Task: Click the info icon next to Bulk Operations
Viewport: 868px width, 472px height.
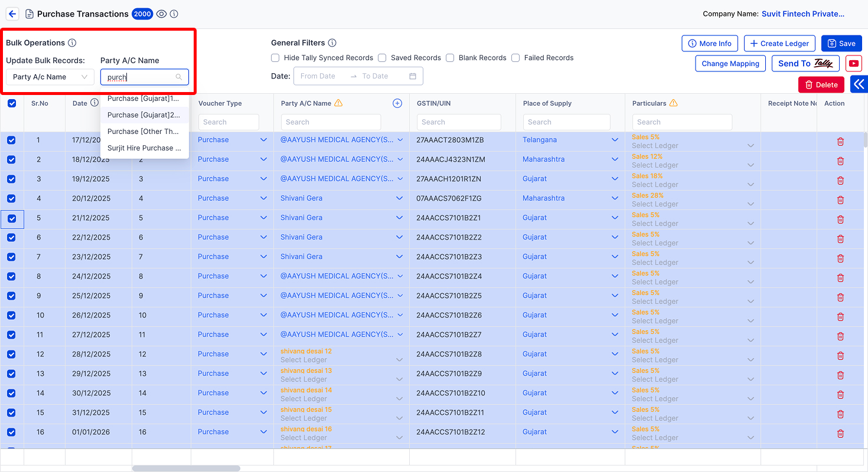Action: pos(72,42)
